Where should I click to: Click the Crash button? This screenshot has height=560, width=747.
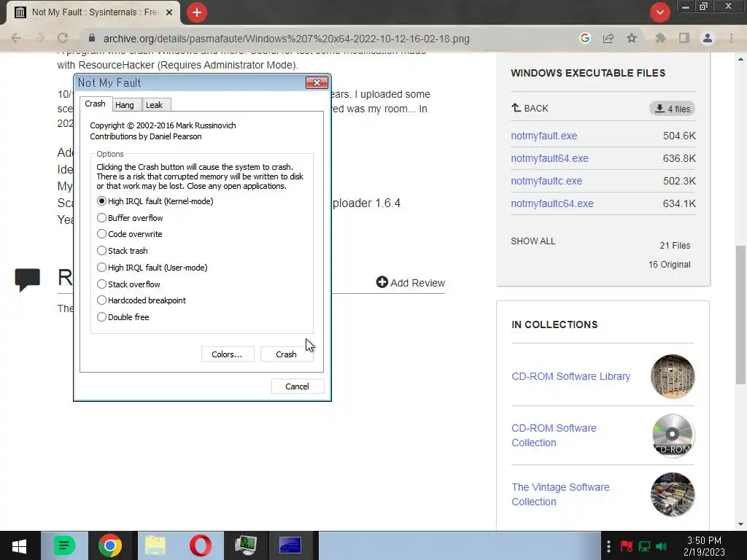click(286, 354)
